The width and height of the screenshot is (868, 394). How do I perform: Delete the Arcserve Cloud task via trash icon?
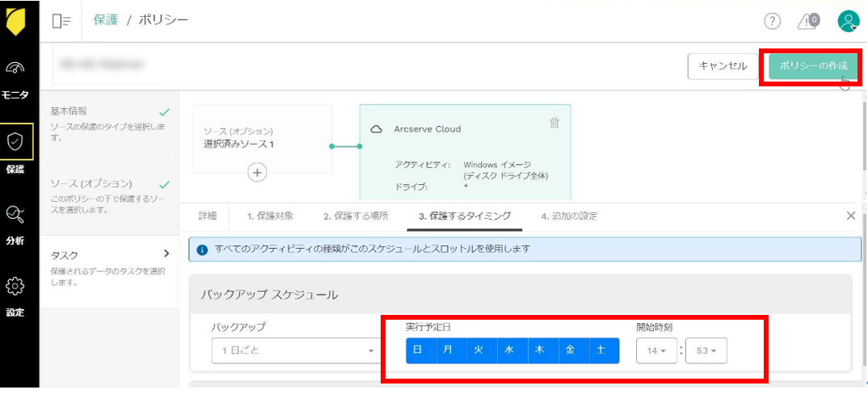click(554, 123)
